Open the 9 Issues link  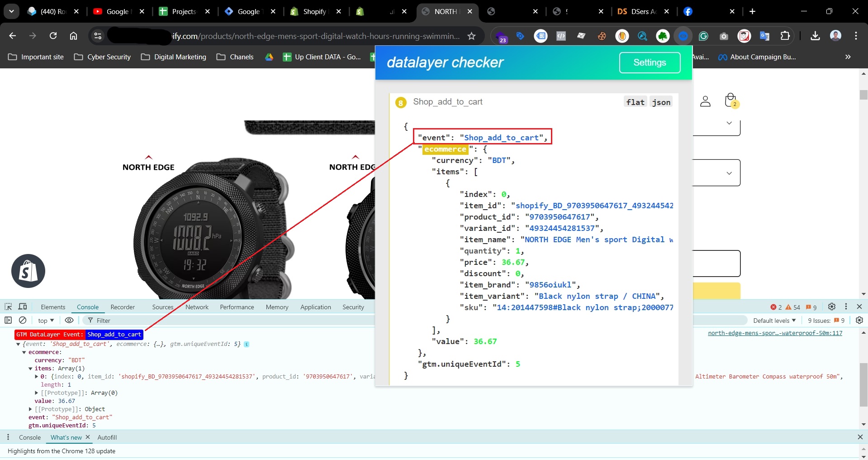coord(826,321)
